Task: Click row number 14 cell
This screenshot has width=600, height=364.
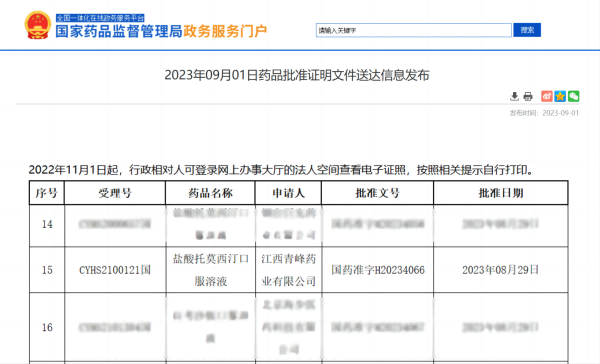Action: (x=47, y=224)
